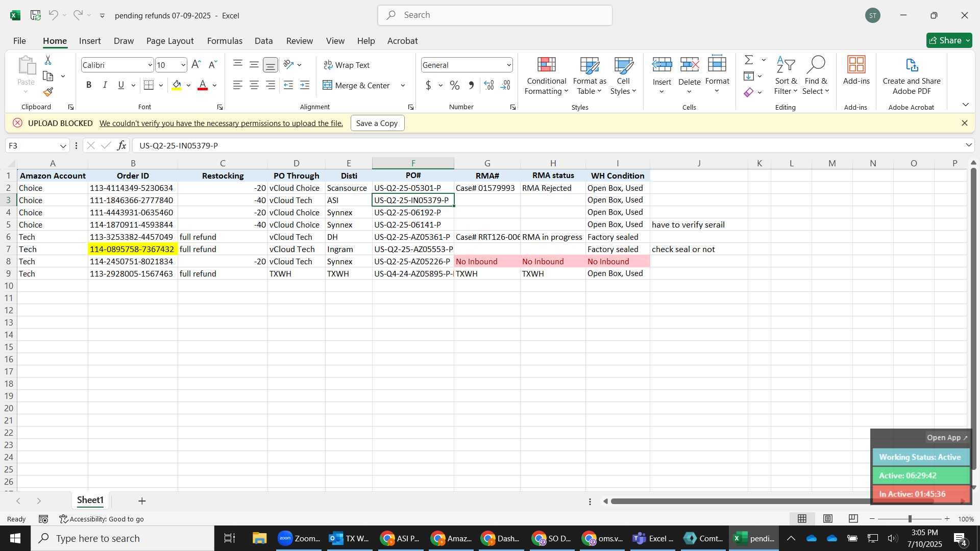Screen dimensions: 980x551
Task: Click the Cut scissors icon
Action: [48, 60]
